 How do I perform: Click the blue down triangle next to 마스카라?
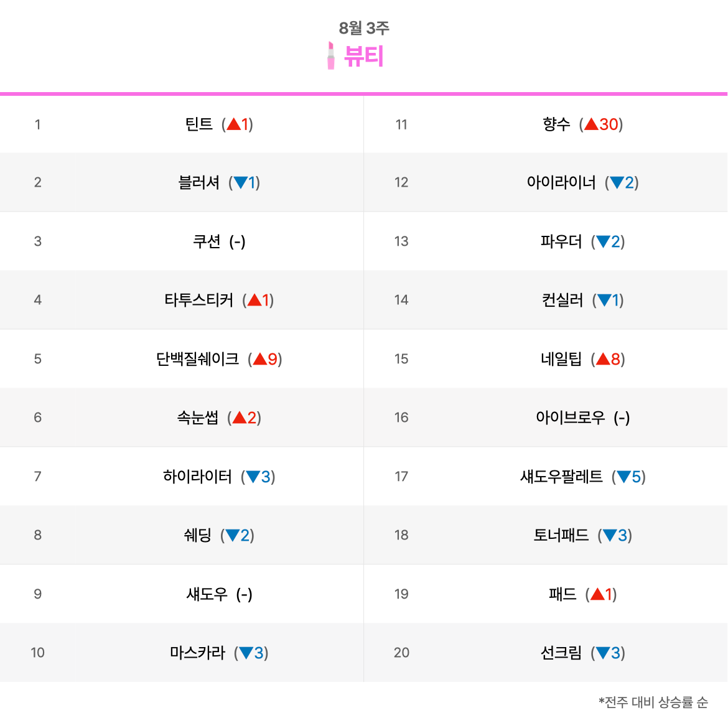click(246, 653)
